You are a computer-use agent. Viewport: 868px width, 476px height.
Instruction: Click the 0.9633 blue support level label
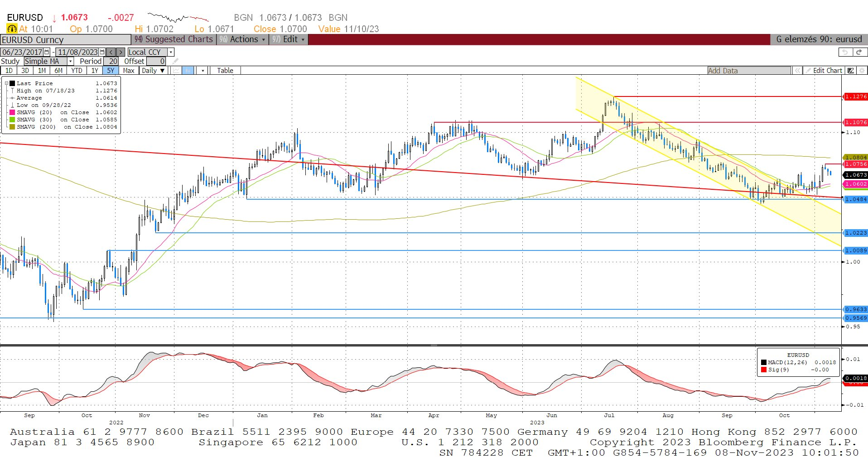point(855,309)
